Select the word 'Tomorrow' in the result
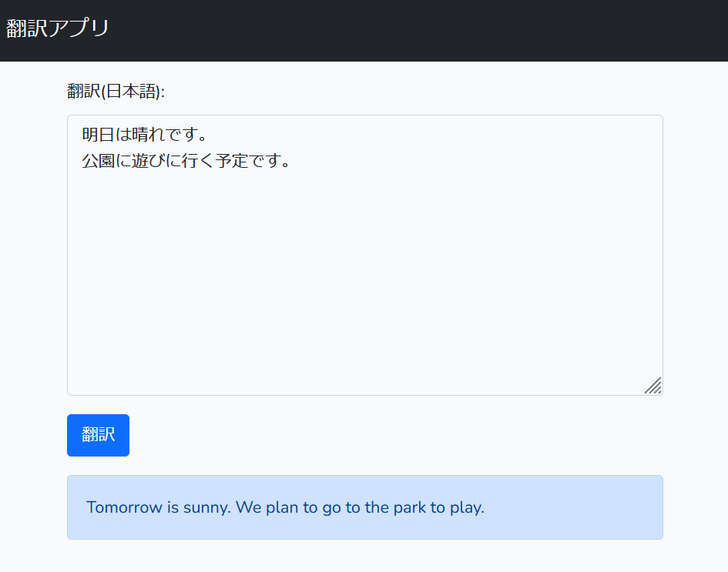Screen dimensions: 728x572 124,507
